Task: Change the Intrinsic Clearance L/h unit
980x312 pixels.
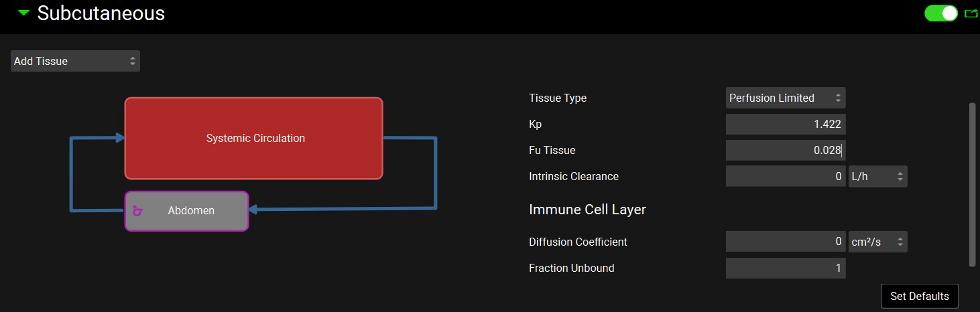Action: 877,177
